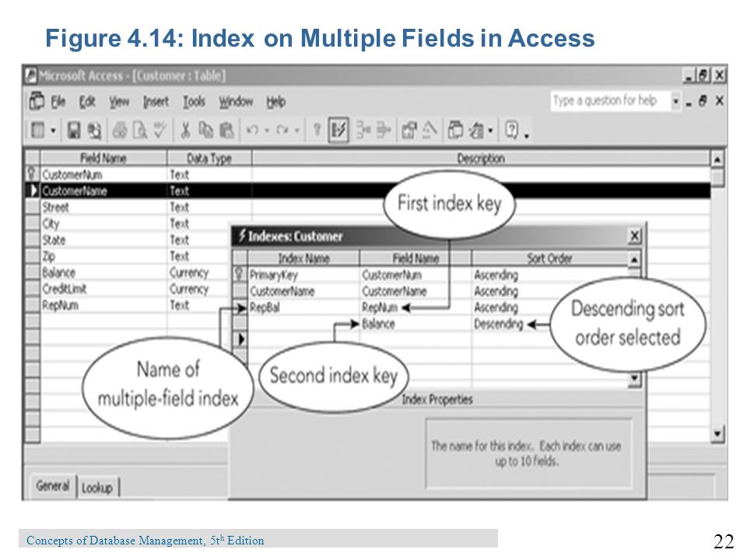Open the Edit menu
Image resolution: width=747 pixels, height=560 pixels.
[87, 101]
